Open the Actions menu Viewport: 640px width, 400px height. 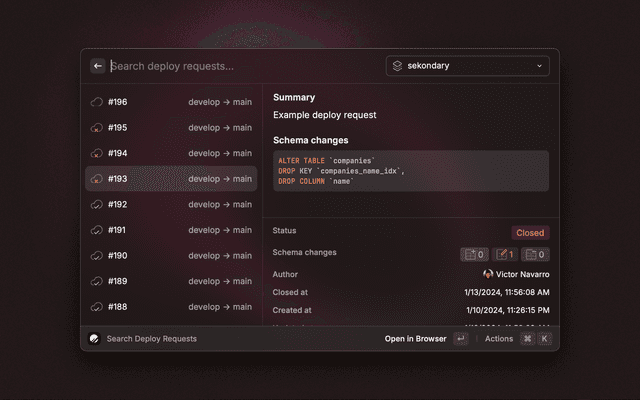[499, 339]
